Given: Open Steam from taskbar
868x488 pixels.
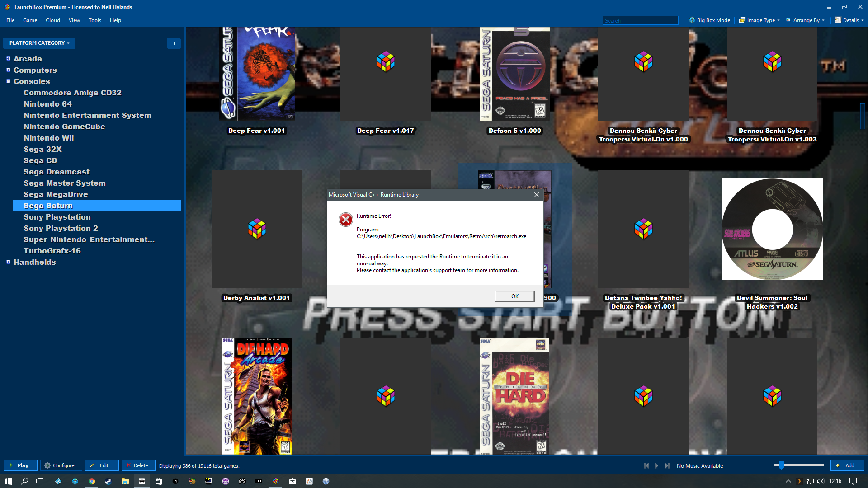Looking at the screenshot, I should click(x=108, y=481).
